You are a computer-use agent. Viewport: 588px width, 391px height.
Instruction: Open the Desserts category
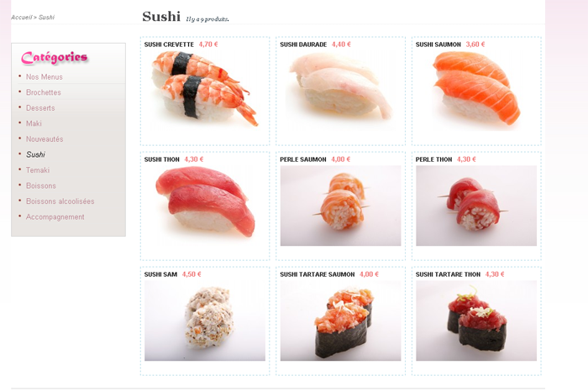click(x=40, y=108)
